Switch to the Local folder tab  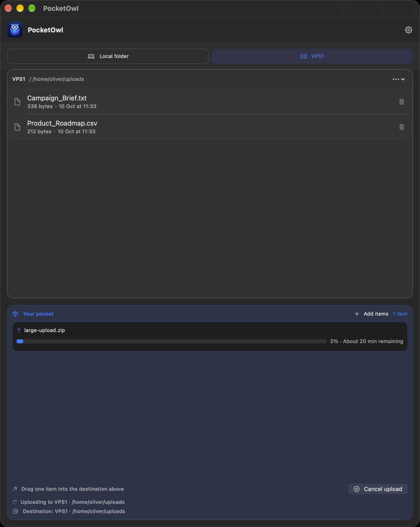[108, 56]
